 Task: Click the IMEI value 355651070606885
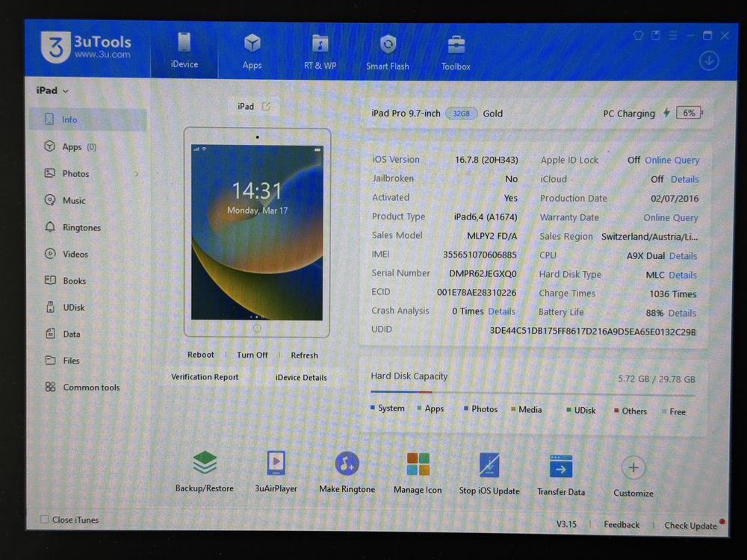pyautogui.click(x=480, y=255)
